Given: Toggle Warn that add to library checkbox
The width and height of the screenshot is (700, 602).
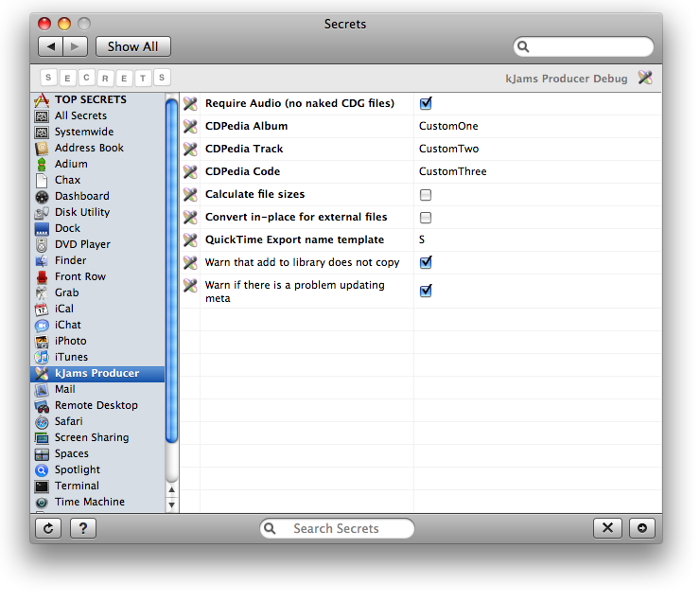Looking at the screenshot, I should pos(426,261).
